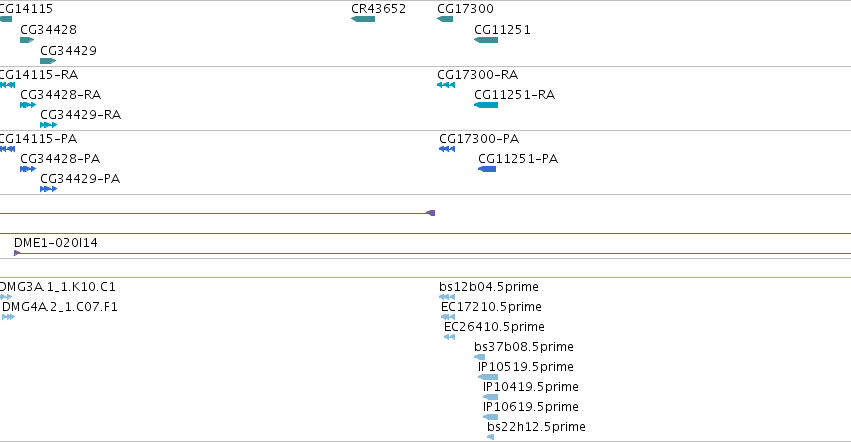This screenshot has width=851, height=442.
Task: Click the DMG4A.2_1.C07.F1 label
Action: (x=60, y=307)
